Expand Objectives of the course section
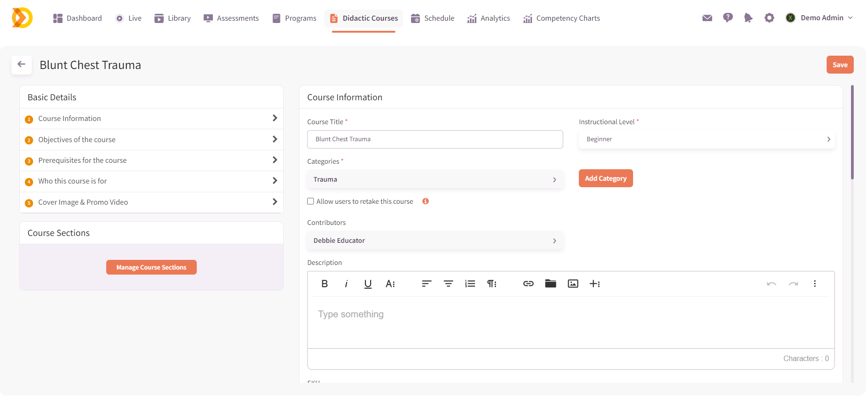The height and width of the screenshot is (402, 868). [151, 139]
